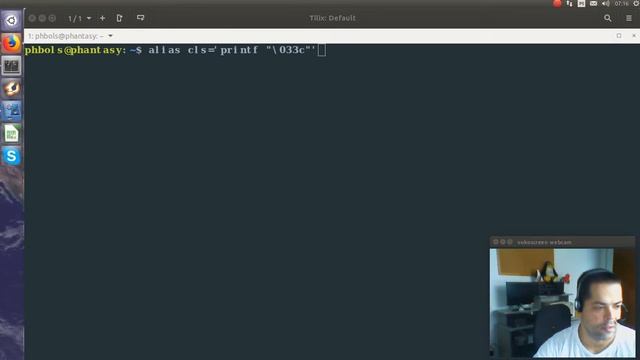640x360 pixels.
Task: Click the clock showing 07:16
Action: (x=622, y=4)
